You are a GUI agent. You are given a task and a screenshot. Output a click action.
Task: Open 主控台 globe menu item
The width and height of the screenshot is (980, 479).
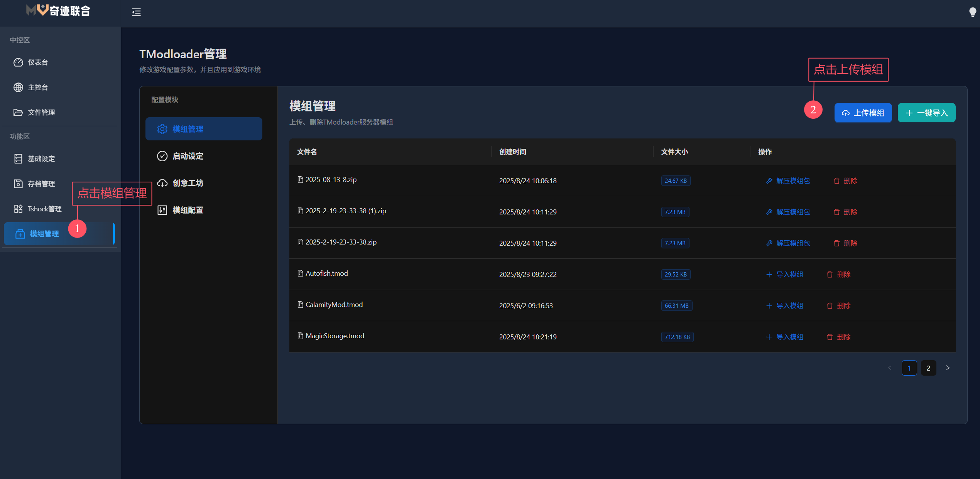38,88
